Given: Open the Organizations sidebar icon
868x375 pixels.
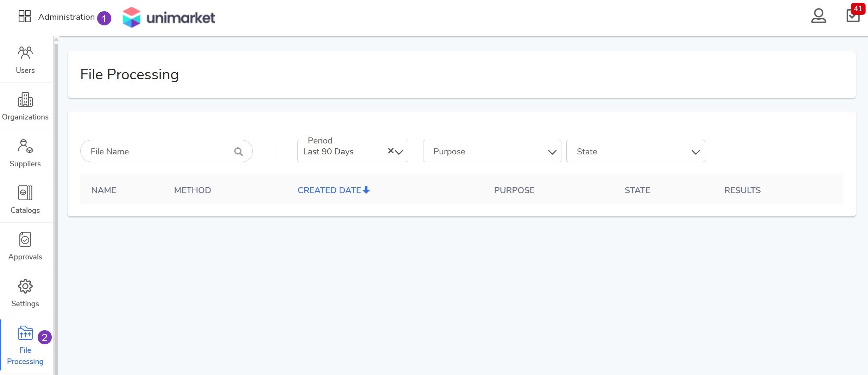Looking at the screenshot, I should point(25,100).
